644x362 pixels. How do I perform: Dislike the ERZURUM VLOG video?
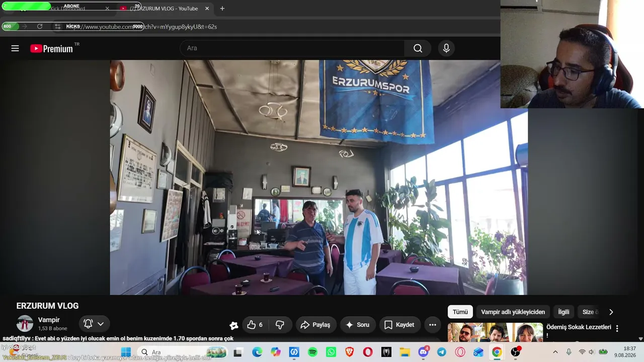click(x=280, y=325)
